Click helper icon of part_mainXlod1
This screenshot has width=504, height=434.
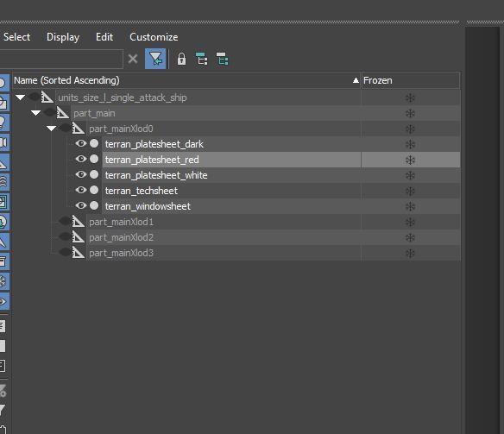(x=79, y=222)
